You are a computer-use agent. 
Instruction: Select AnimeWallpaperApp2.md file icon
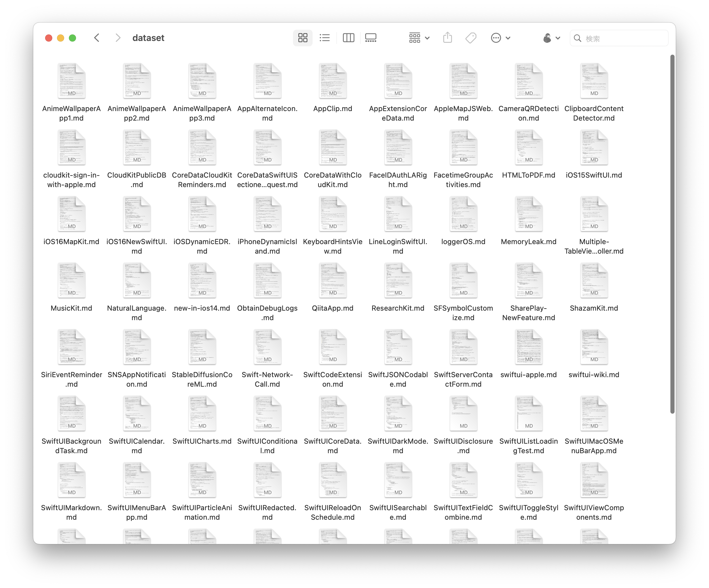point(137,81)
